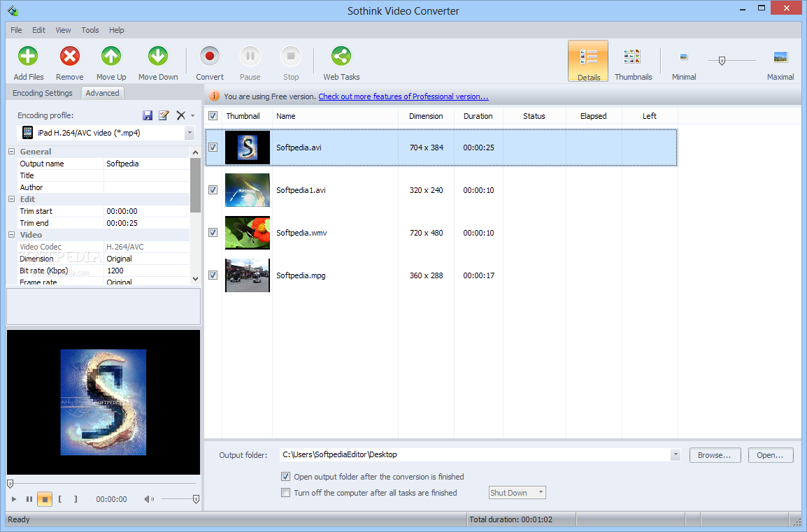Screen dimensions: 807x532
Task: Click settings panel scroll down arrow
Action: (x=195, y=279)
